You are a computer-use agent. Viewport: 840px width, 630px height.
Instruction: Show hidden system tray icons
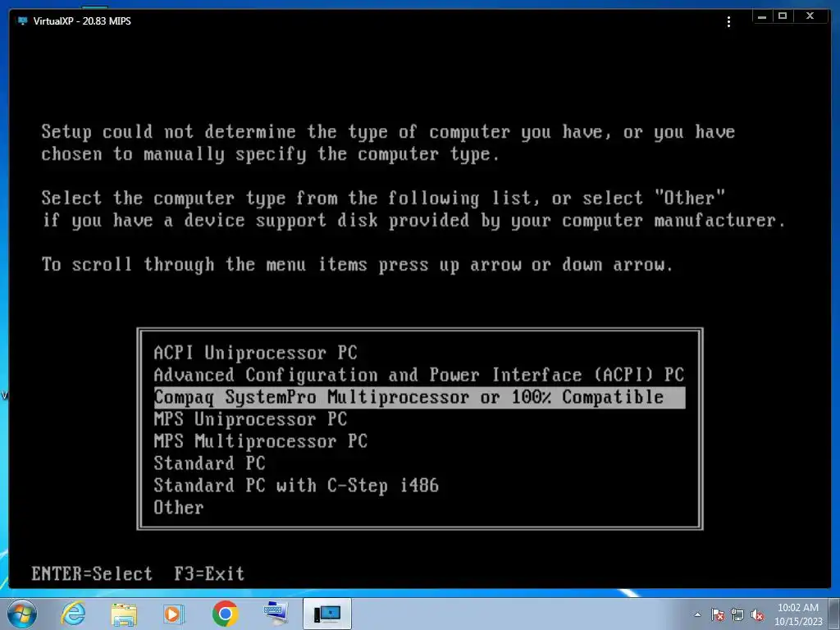(697, 614)
